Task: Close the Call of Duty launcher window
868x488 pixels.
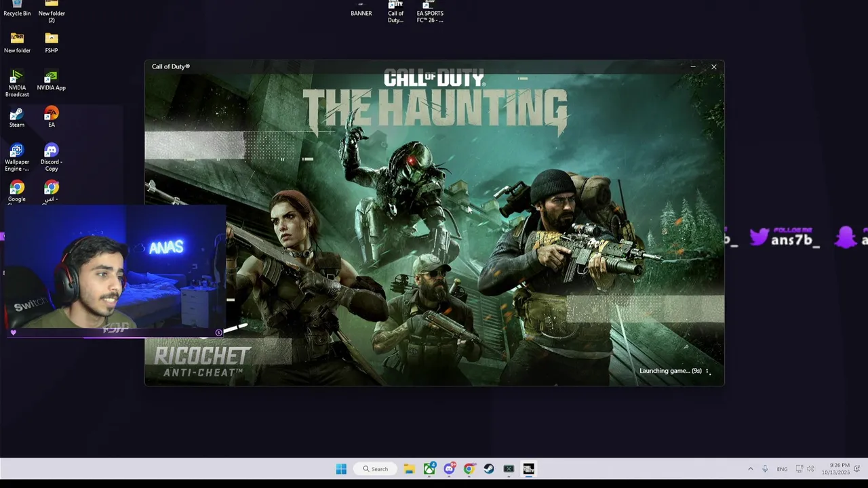Action: (713, 67)
